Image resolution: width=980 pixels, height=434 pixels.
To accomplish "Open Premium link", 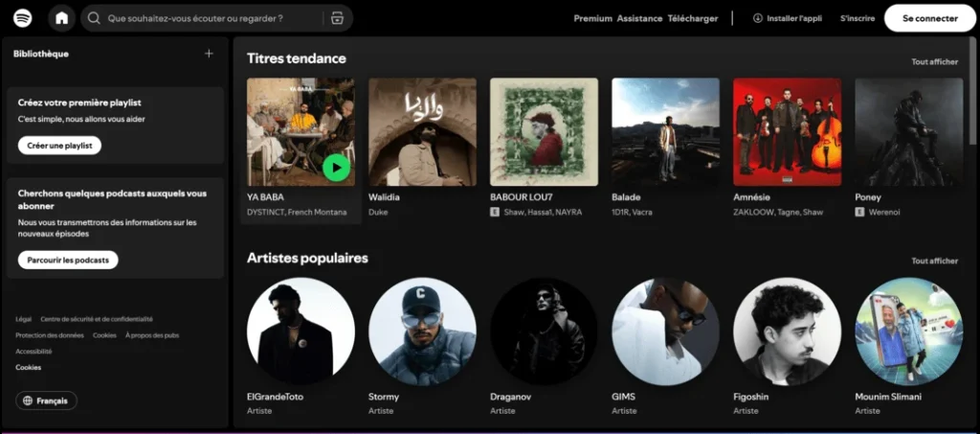I will tap(592, 19).
